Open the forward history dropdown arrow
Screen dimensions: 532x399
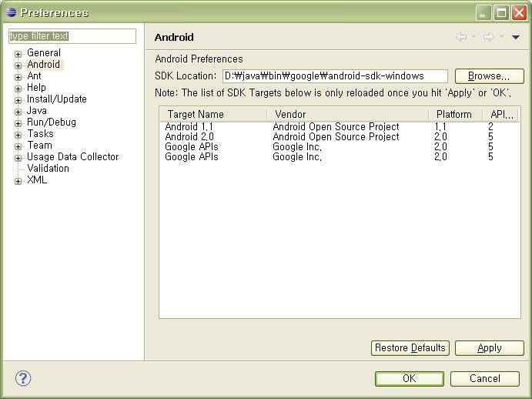pos(501,37)
